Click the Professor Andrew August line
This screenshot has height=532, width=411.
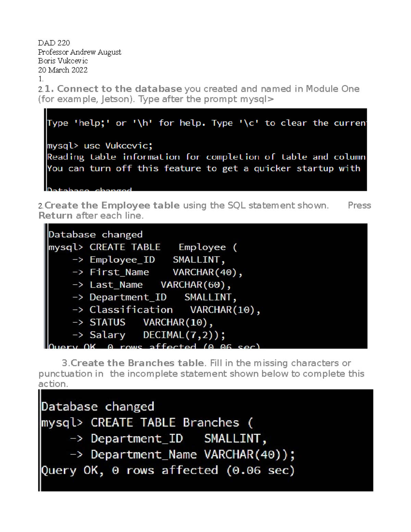pyautogui.click(x=79, y=52)
